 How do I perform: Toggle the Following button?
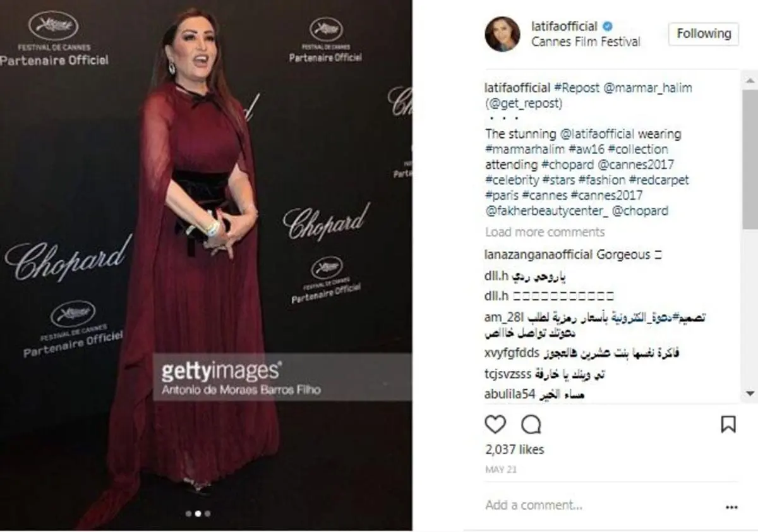pyautogui.click(x=704, y=33)
